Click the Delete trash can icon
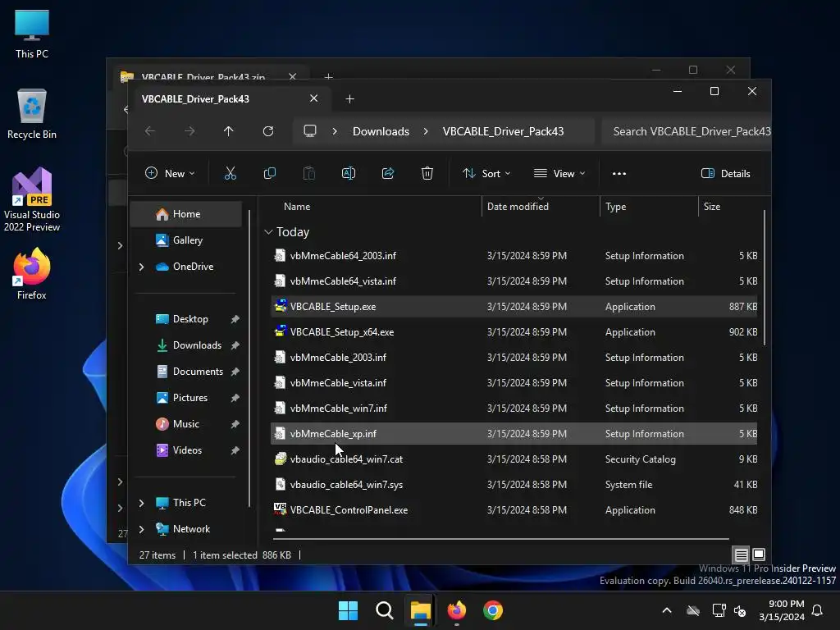The width and height of the screenshot is (840, 630). (x=427, y=173)
